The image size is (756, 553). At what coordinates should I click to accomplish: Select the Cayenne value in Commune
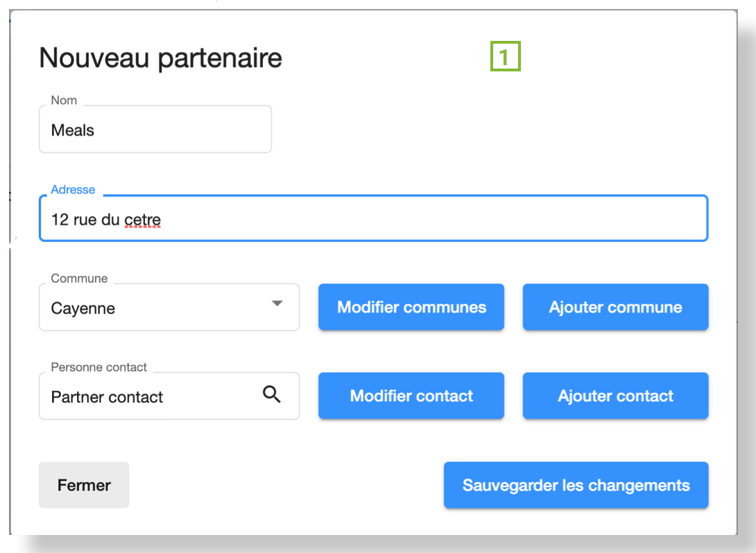point(83,308)
